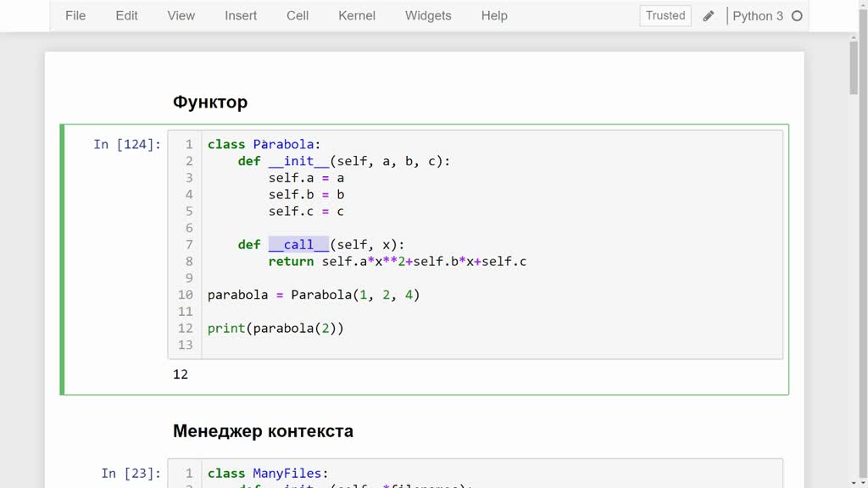Click the "self.a = a" line
Viewport: 868px width, 488px height.
tap(306, 178)
